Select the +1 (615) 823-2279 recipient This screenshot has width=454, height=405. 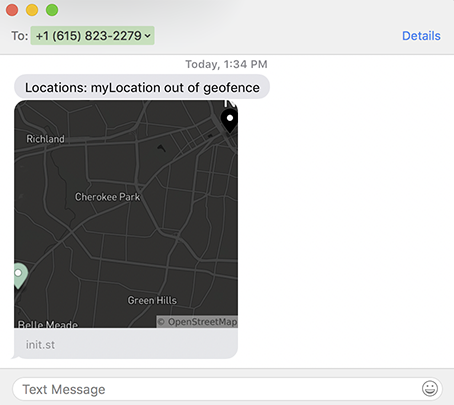(x=92, y=36)
